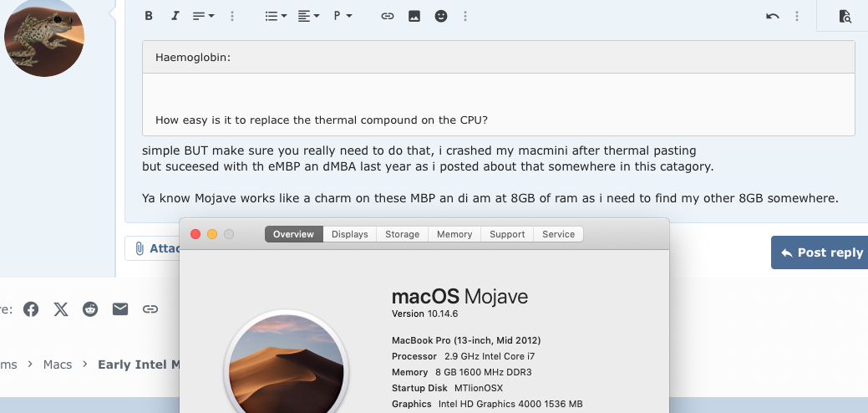Open the text alignment dropdown
This screenshot has width=868, height=413.
(x=308, y=16)
